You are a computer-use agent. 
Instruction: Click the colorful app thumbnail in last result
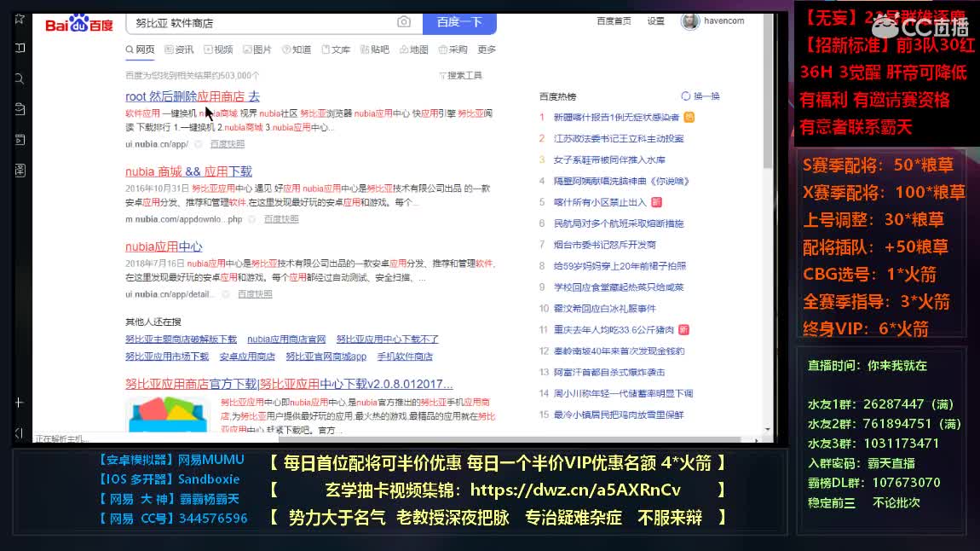168,415
